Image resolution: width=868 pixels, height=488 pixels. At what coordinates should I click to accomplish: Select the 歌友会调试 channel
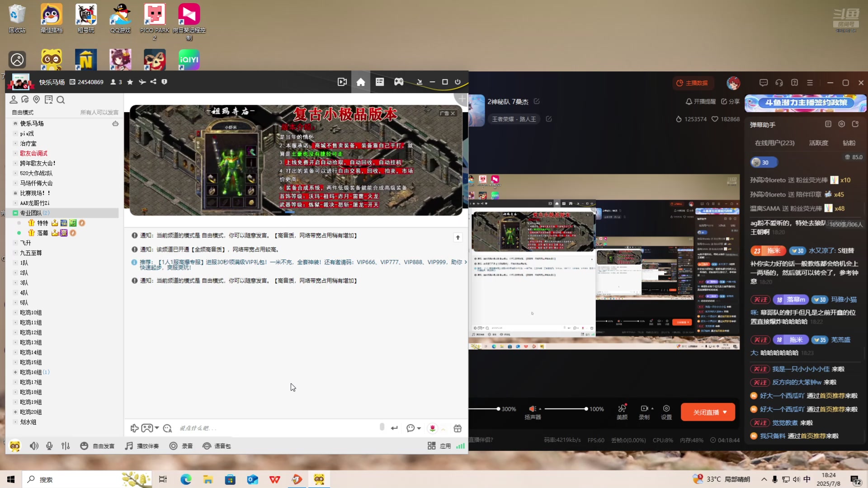point(33,153)
